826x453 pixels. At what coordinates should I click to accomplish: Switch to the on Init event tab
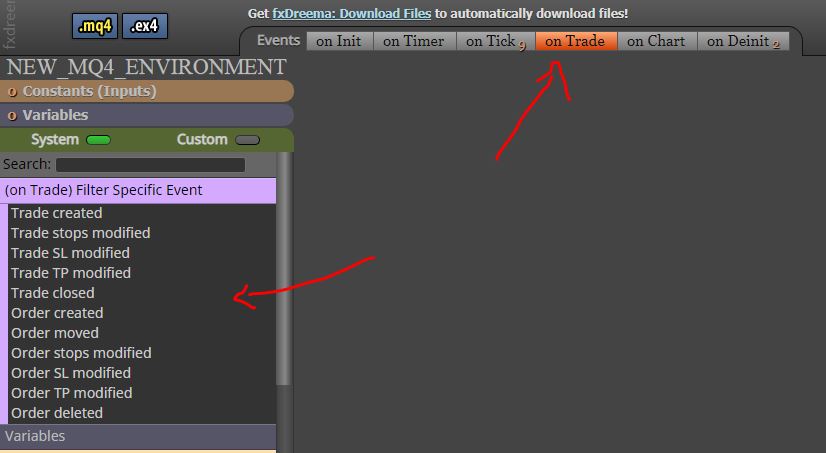pyautogui.click(x=339, y=41)
